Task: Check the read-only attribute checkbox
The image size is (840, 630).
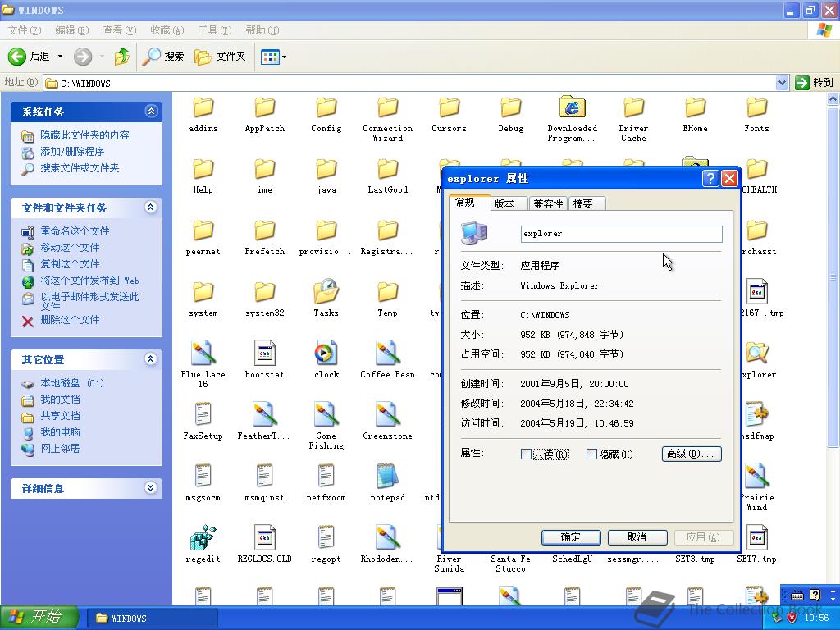Action: [x=526, y=454]
